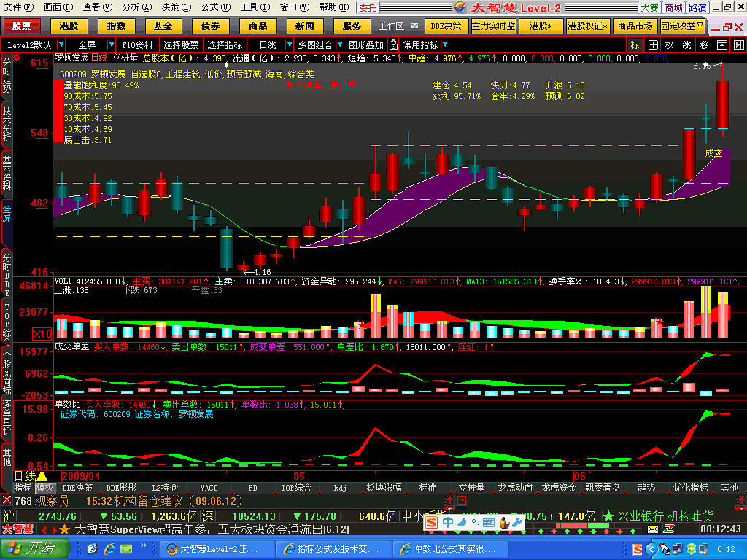Viewport: 747px width, 560px height.
Task: Click the window panel icon next to 移
Action: (x=721, y=44)
